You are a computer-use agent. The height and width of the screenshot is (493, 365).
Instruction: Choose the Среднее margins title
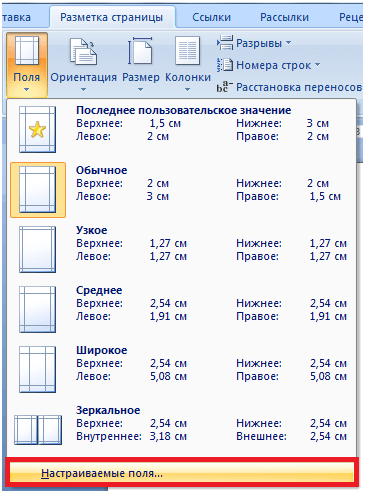point(99,290)
